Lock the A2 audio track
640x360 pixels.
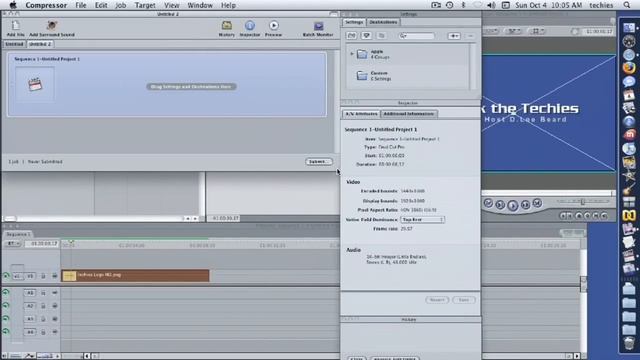43,306
